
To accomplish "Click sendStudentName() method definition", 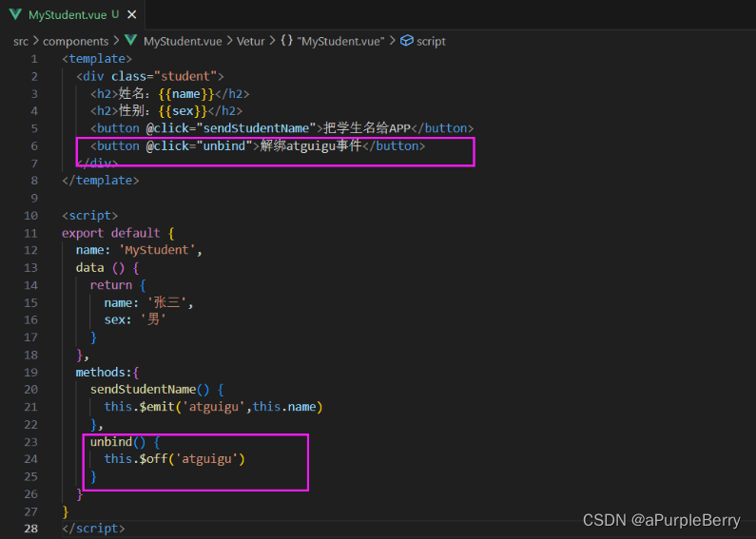I will click(150, 390).
